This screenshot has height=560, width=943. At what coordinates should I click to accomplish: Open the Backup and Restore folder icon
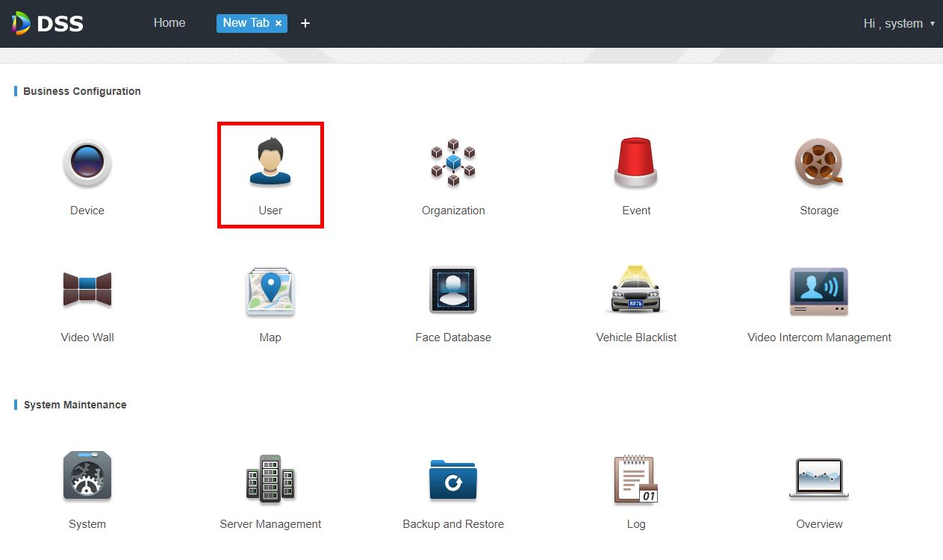point(453,479)
